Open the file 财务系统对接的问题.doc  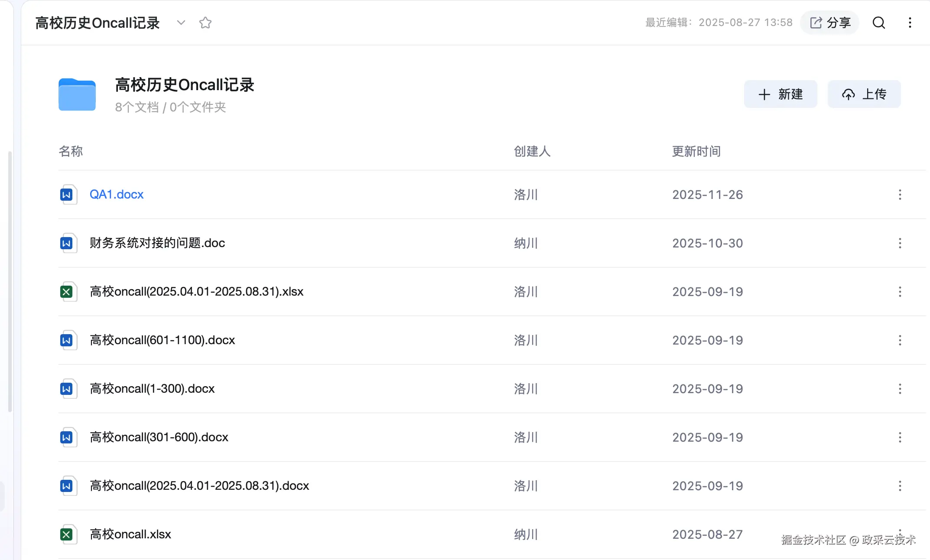click(157, 243)
